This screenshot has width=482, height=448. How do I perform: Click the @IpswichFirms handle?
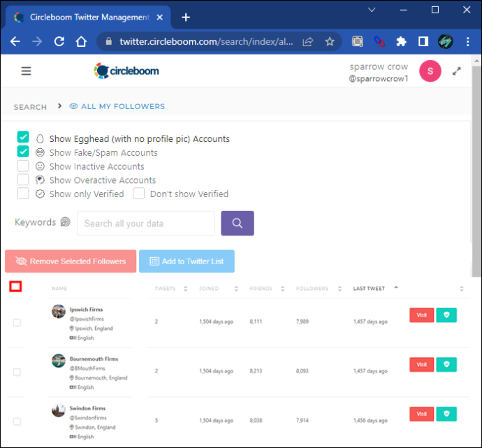[x=87, y=319]
